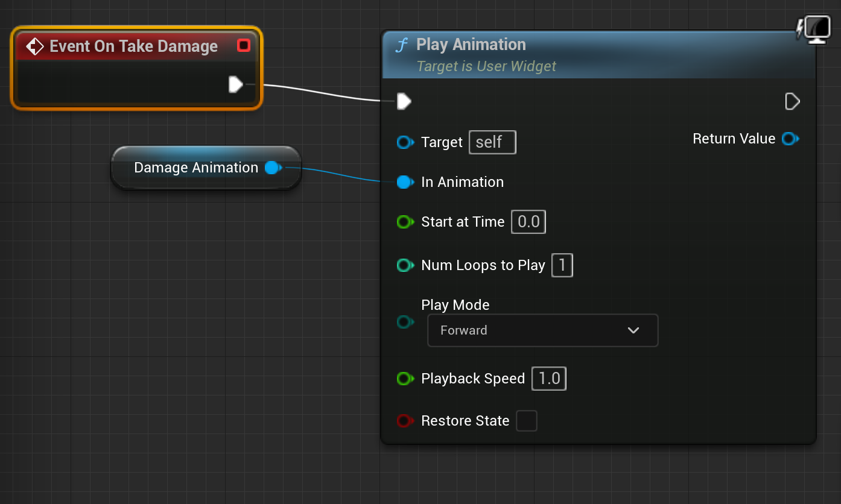
Task: Click the Play Animation output execution pin
Action: tap(793, 101)
